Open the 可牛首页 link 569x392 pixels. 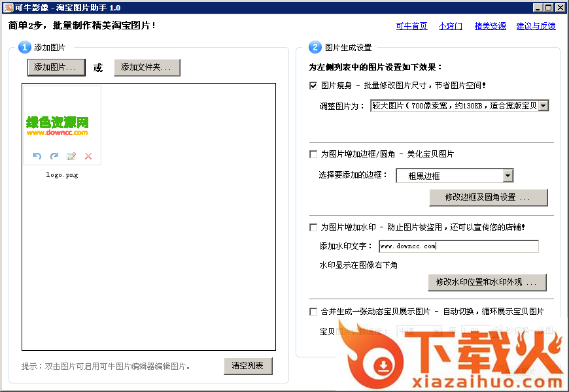click(411, 26)
